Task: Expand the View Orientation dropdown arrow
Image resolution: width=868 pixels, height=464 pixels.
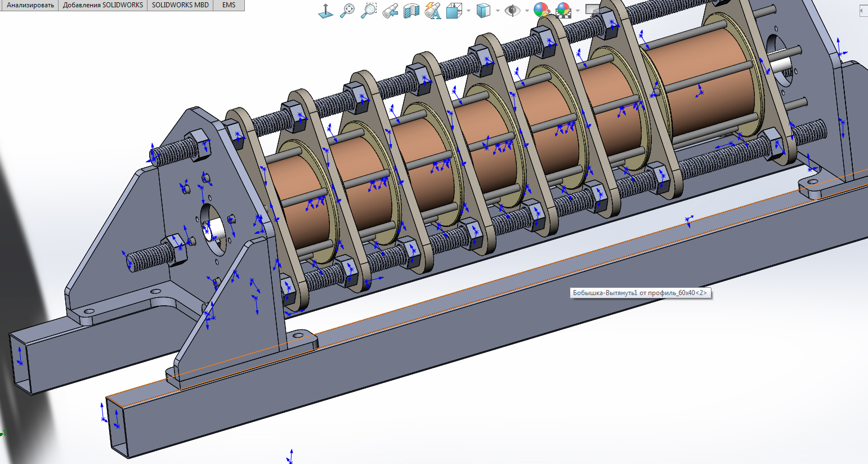Action: [468, 11]
